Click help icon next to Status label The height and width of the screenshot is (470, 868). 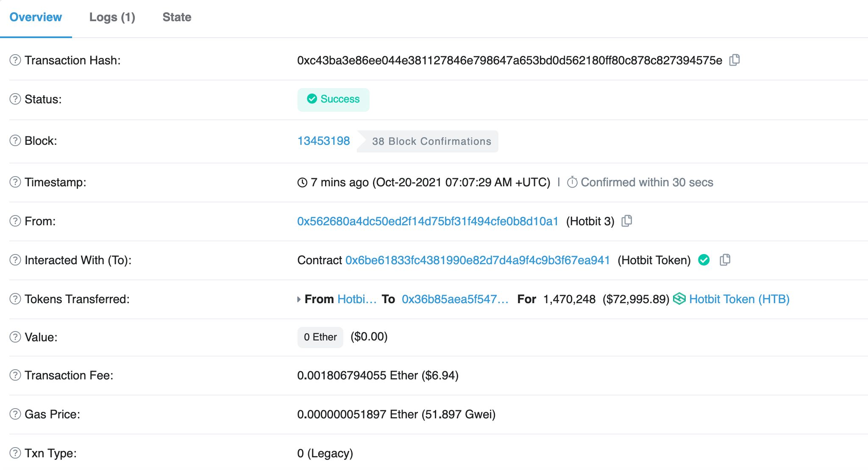[15, 99]
